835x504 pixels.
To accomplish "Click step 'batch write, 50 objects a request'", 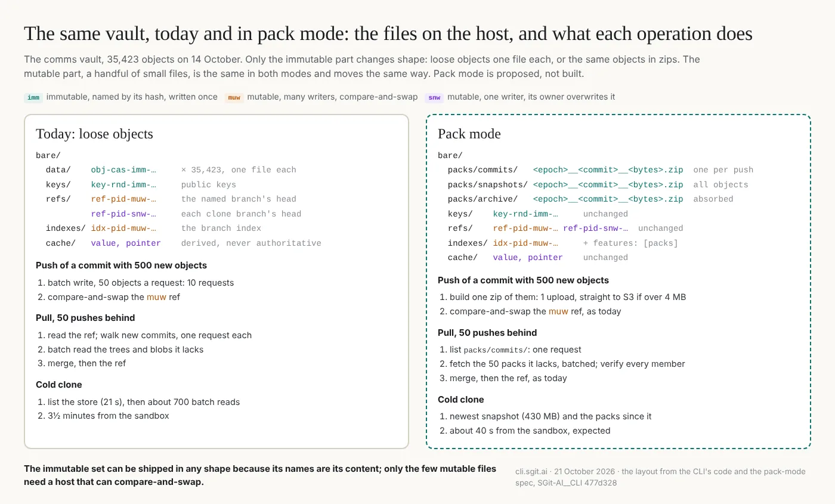I will pos(141,283).
